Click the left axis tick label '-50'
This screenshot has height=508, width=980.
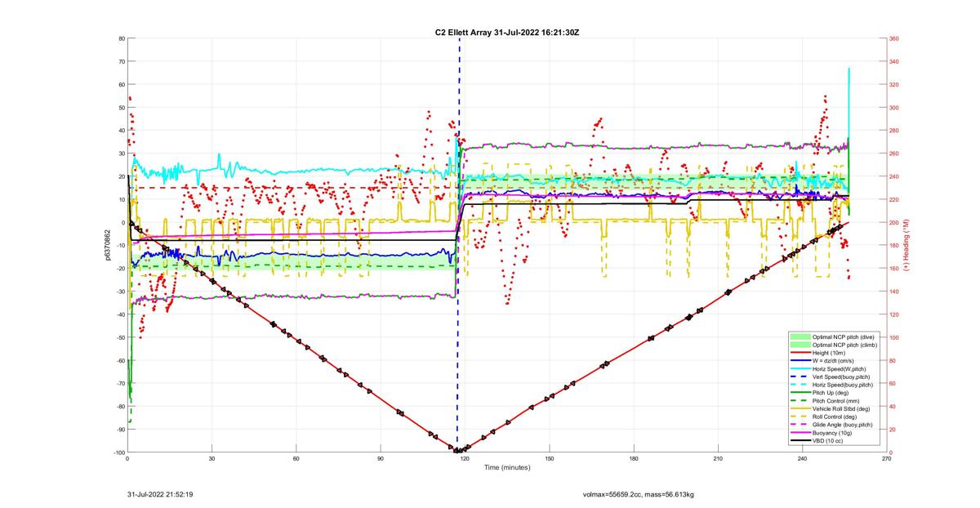pyautogui.click(x=120, y=337)
